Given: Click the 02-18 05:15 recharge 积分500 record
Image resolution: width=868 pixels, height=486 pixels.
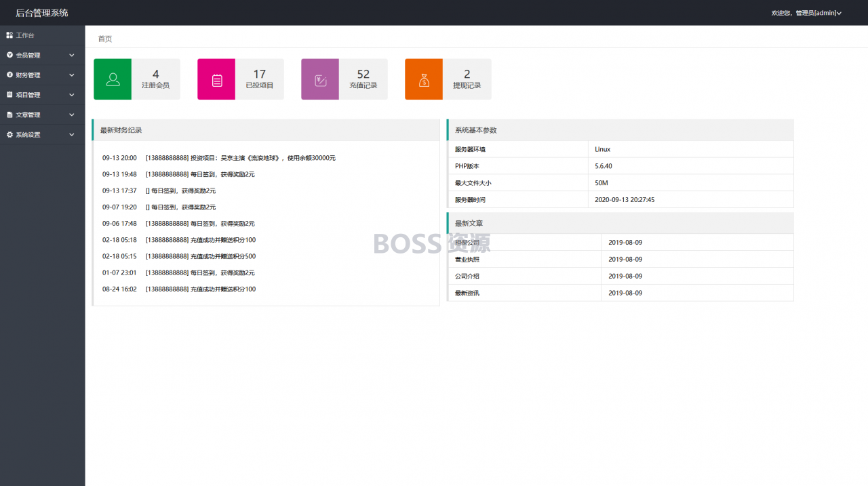Looking at the screenshot, I should tap(179, 256).
